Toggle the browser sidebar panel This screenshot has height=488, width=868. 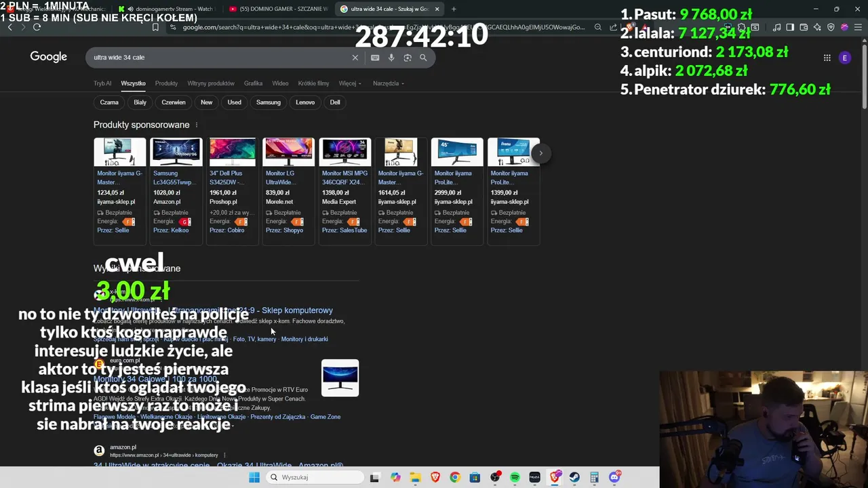pyautogui.click(x=790, y=27)
